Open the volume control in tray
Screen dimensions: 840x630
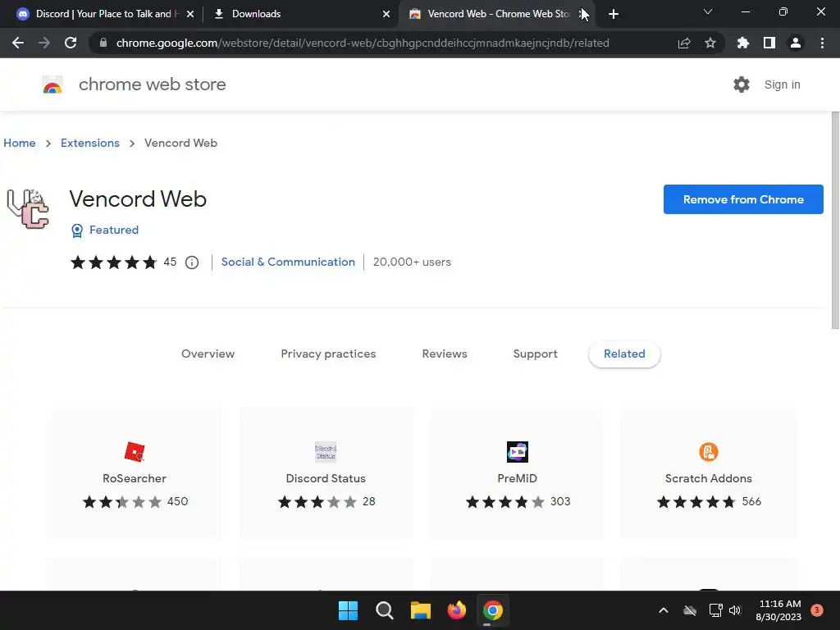pyautogui.click(x=735, y=610)
